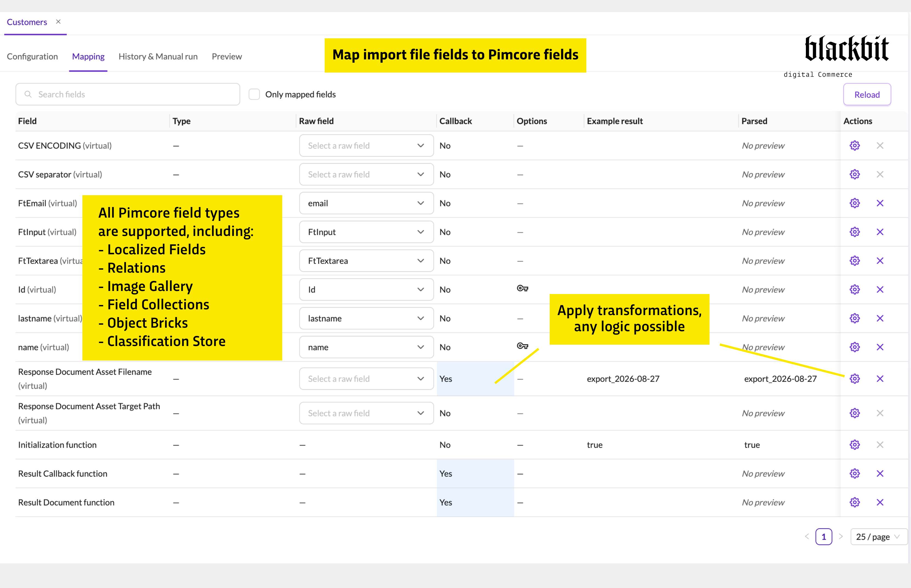Open raw field dropdown for Response Document Asset Target Path

coord(366,413)
